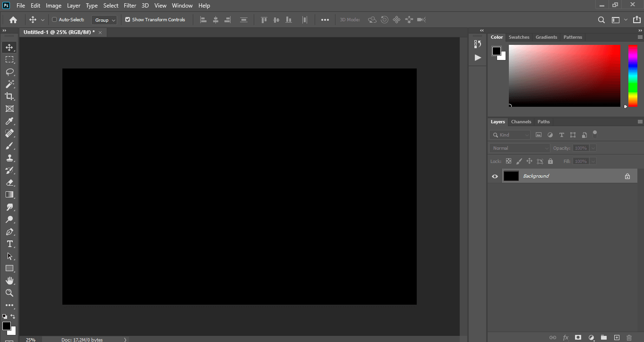Select the Lasso tool

9,72
